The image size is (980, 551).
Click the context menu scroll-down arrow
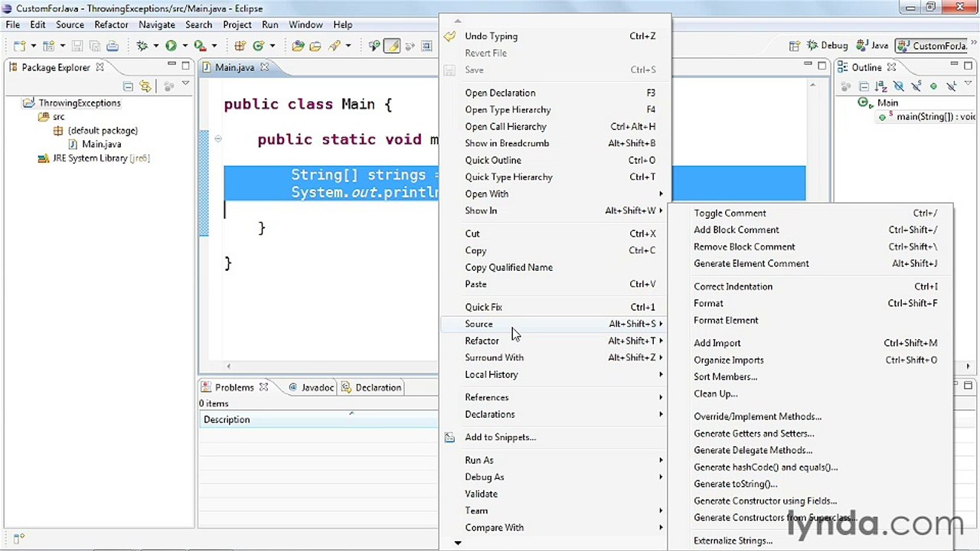tap(458, 543)
